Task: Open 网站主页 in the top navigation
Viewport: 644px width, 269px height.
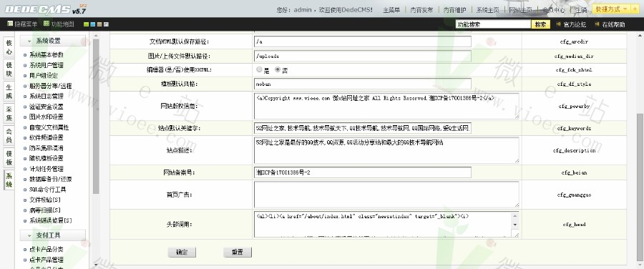Action: (520, 10)
